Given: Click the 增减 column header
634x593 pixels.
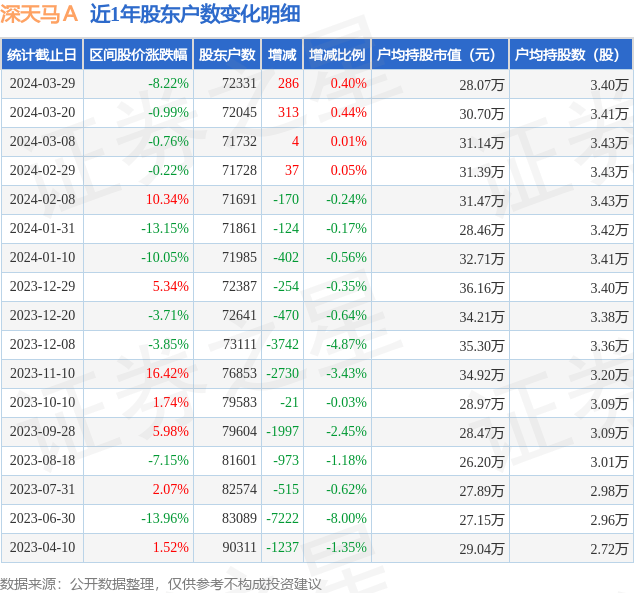Looking at the screenshot, I should click(282, 55).
